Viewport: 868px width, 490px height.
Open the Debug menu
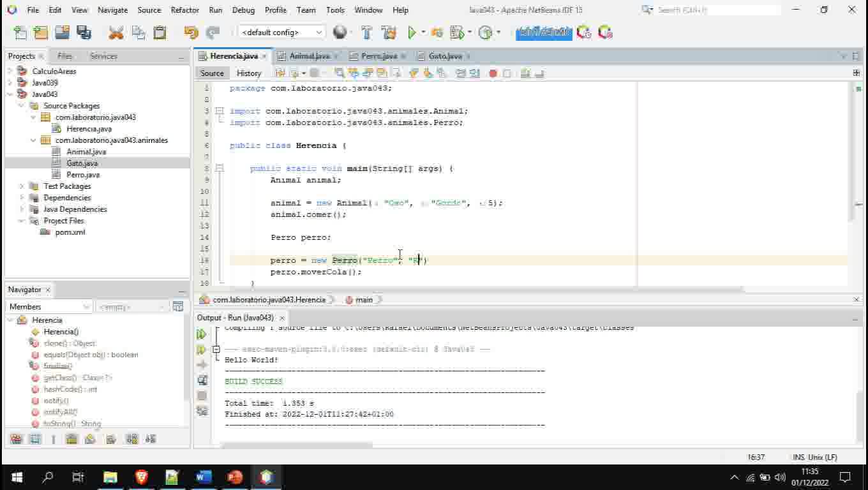pos(243,10)
